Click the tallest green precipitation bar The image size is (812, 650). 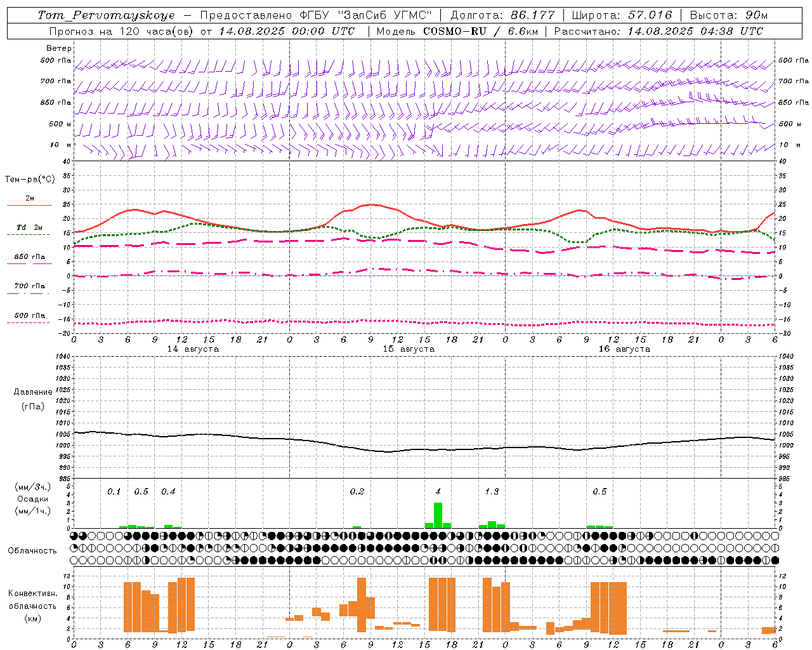pyautogui.click(x=438, y=515)
